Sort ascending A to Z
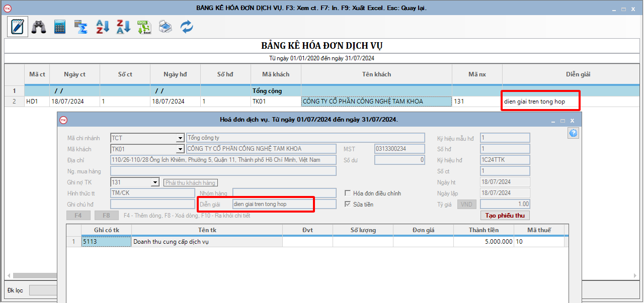Image resolution: width=644 pixels, height=303 pixels. (x=103, y=27)
